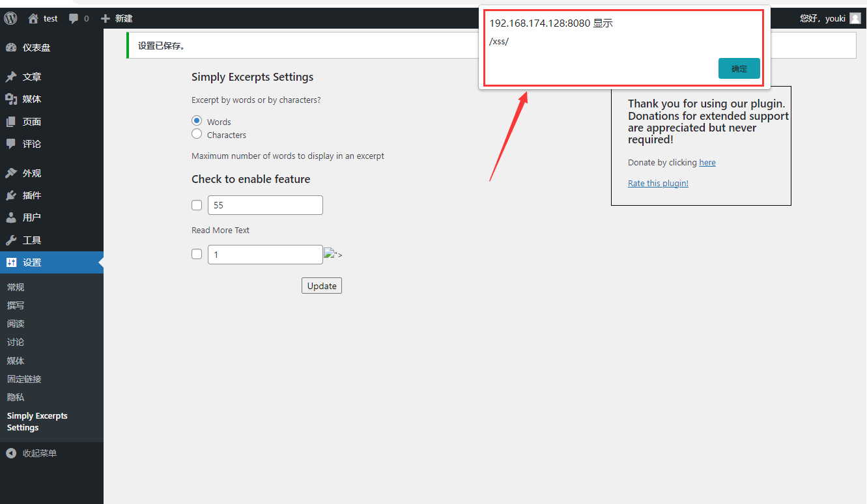Click the broken image icon beside Read More field
The image size is (867, 504).
pos(329,254)
